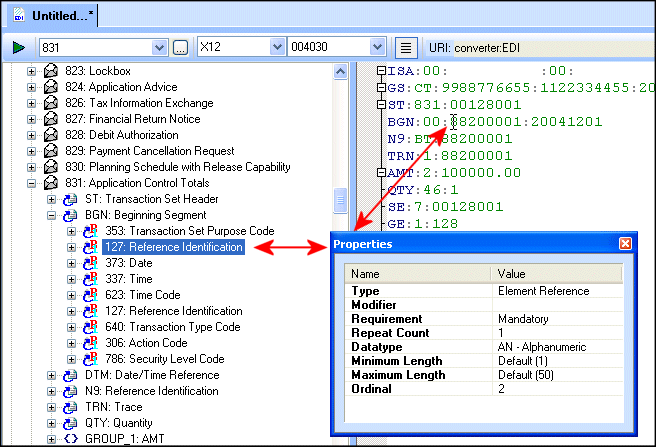Close the Properties window
Screen dimensions: 656x447
coord(625,243)
